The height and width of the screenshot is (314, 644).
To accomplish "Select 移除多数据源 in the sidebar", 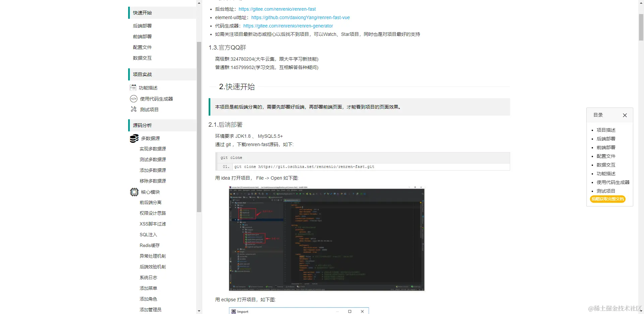I will 153,181.
